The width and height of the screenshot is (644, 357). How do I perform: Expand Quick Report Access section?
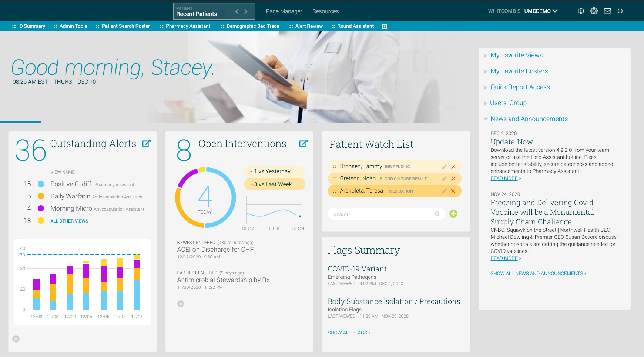point(520,87)
